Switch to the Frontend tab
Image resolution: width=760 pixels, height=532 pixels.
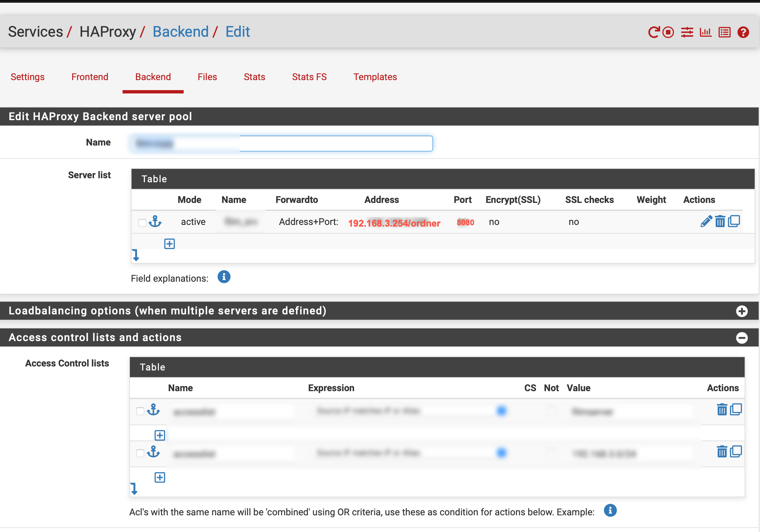point(90,77)
